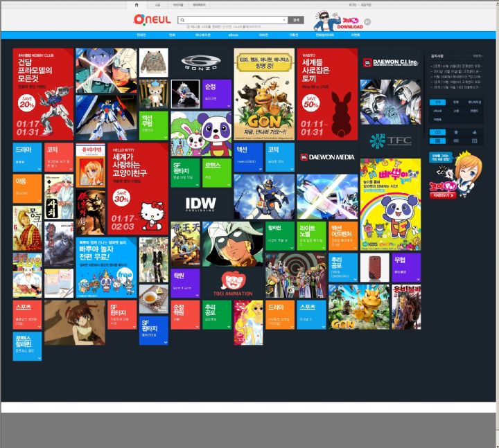Click the sign-up link at top right

366,5
